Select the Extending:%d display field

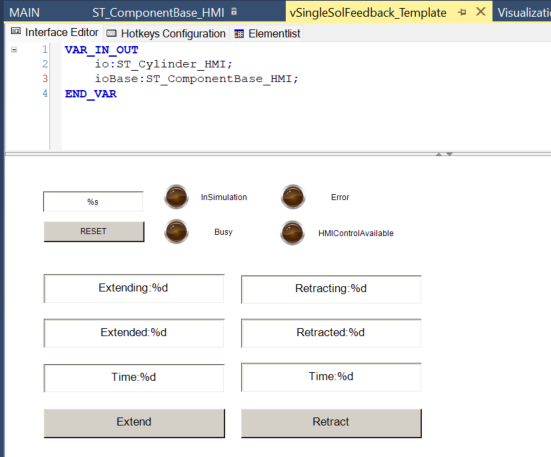click(134, 288)
